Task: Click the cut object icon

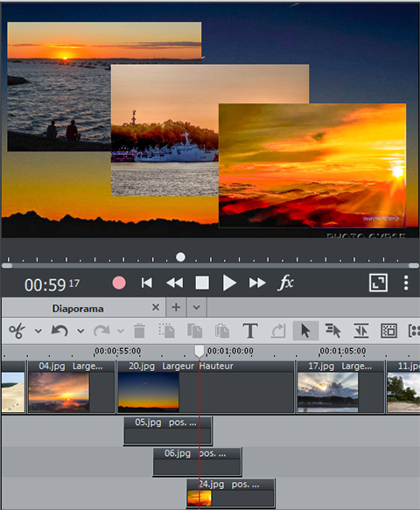Action: [x=166, y=331]
